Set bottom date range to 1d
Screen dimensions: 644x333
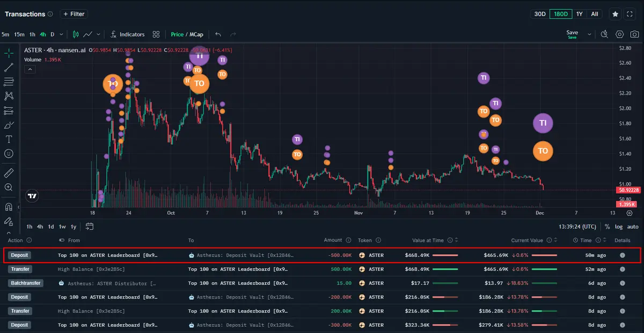pyautogui.click(x=51, y=227)
